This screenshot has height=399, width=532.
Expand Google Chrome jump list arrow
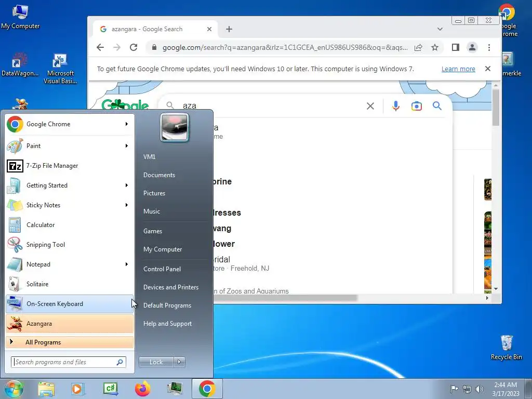pyautogui.click(x=127, y=124)
